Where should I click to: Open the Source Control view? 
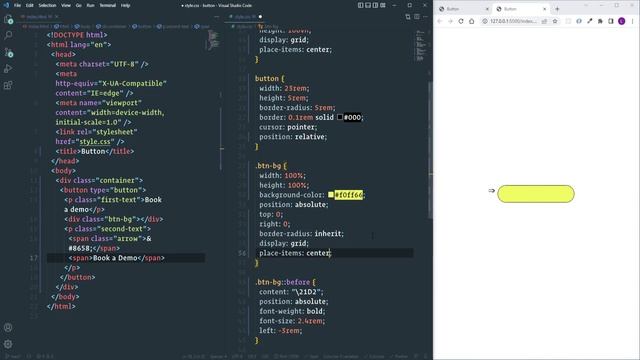pos(8,52)
